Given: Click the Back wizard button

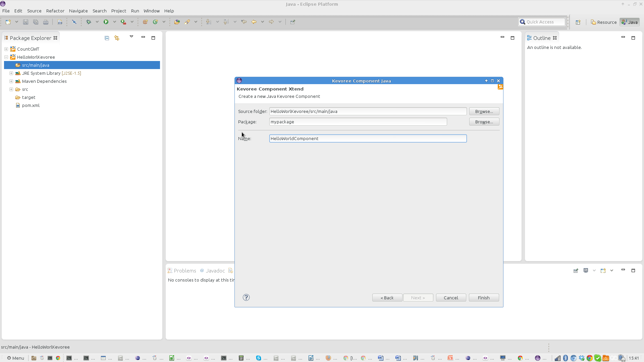Looking at the screenshot, I should (x=387, y=298).
